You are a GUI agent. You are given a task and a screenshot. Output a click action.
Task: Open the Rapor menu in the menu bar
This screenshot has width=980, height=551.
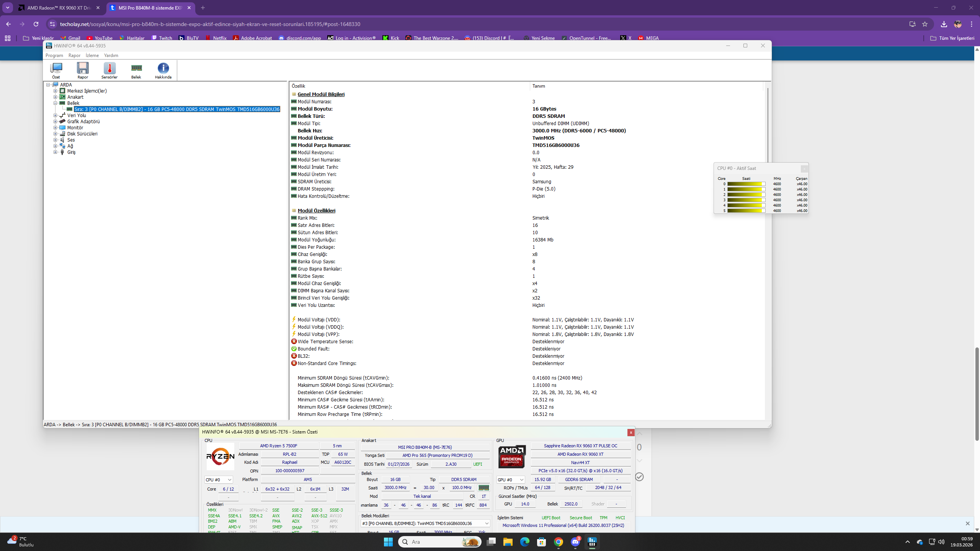click(74, 55)
